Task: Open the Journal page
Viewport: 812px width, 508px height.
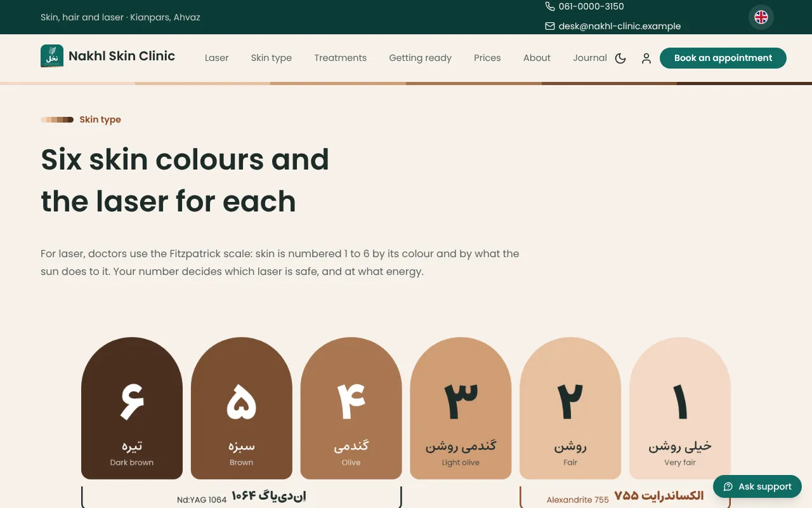Action: tap(590, 58)
